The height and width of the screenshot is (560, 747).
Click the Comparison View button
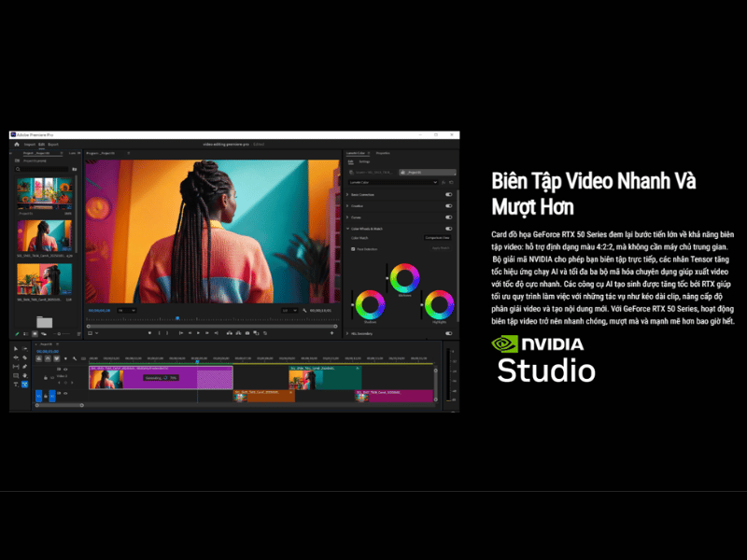(x=437, y=238)
